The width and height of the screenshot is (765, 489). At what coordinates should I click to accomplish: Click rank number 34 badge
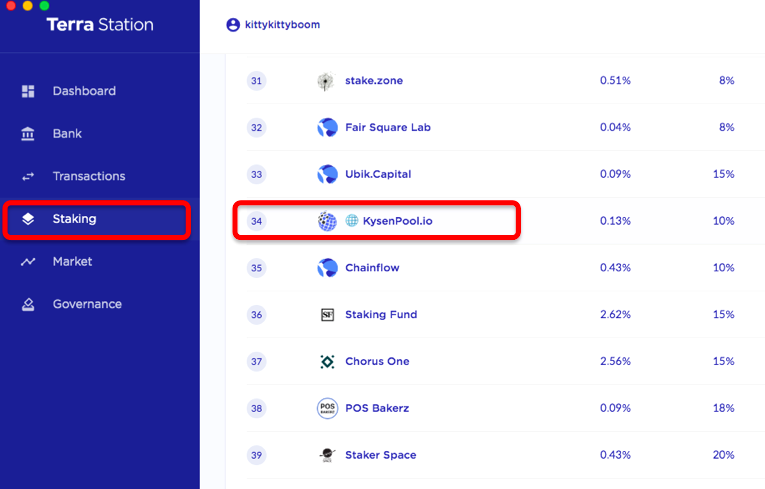pos(257,222)
